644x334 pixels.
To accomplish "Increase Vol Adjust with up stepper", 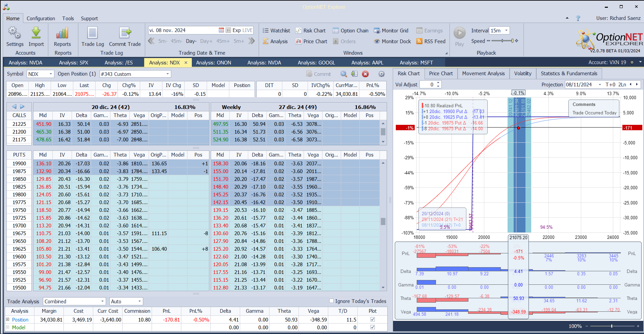I will [438, 83].
